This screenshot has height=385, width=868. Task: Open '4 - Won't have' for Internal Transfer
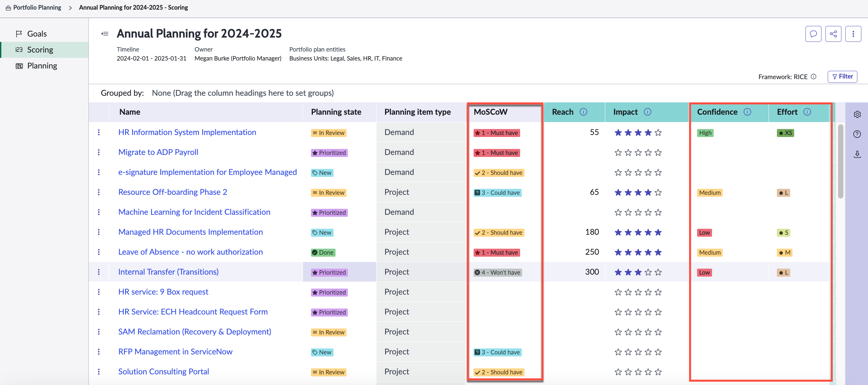tap(497, 272)
